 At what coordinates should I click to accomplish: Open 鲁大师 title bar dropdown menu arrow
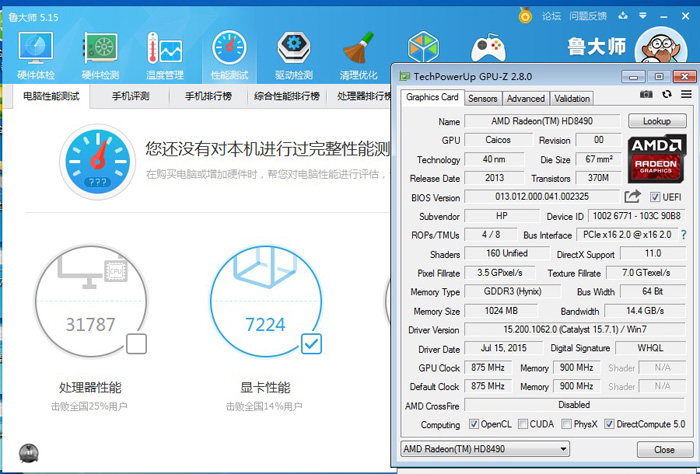(643, 16)
